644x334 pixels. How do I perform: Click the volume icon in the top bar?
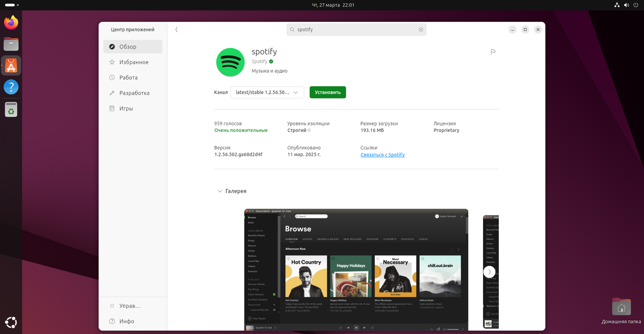click(626, 5)
